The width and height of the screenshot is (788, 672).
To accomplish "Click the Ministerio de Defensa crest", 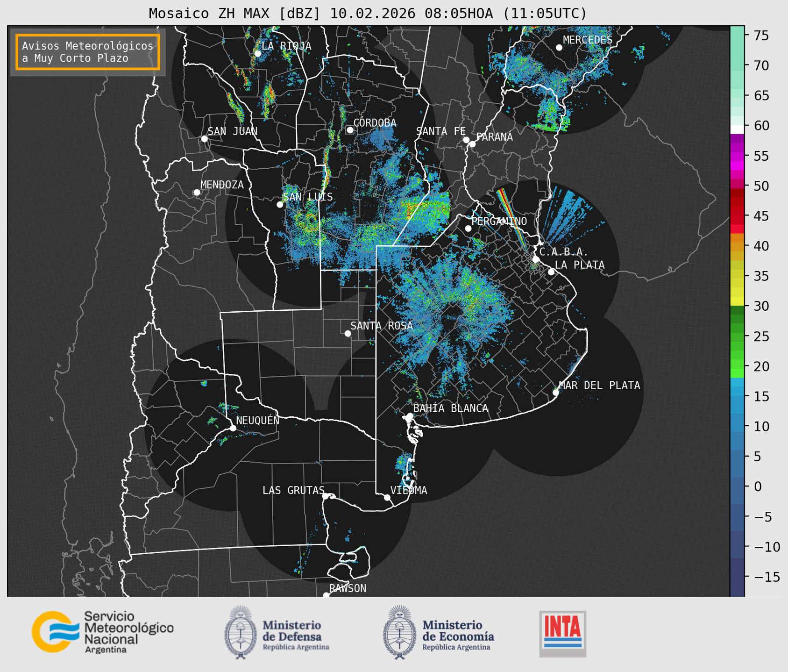I will point(241,632).
